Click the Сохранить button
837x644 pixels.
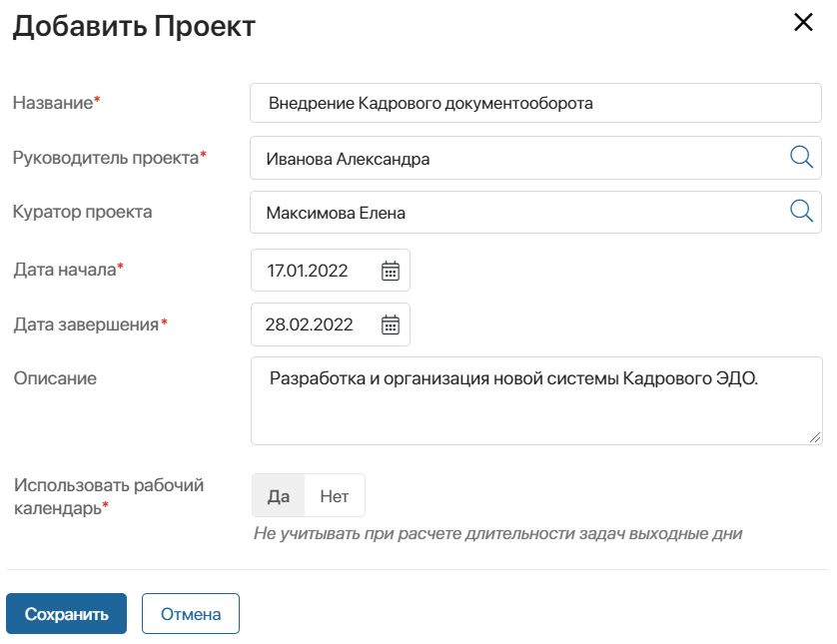coord(66,614)
